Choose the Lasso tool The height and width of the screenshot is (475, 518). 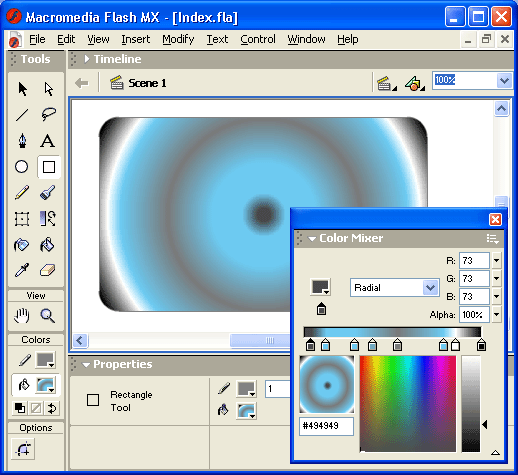pos(49,114)
